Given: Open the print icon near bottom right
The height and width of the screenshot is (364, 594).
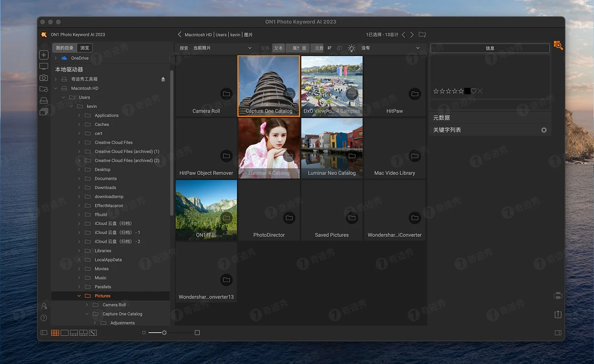Looking at the screenshot, I should click(558, 295).
